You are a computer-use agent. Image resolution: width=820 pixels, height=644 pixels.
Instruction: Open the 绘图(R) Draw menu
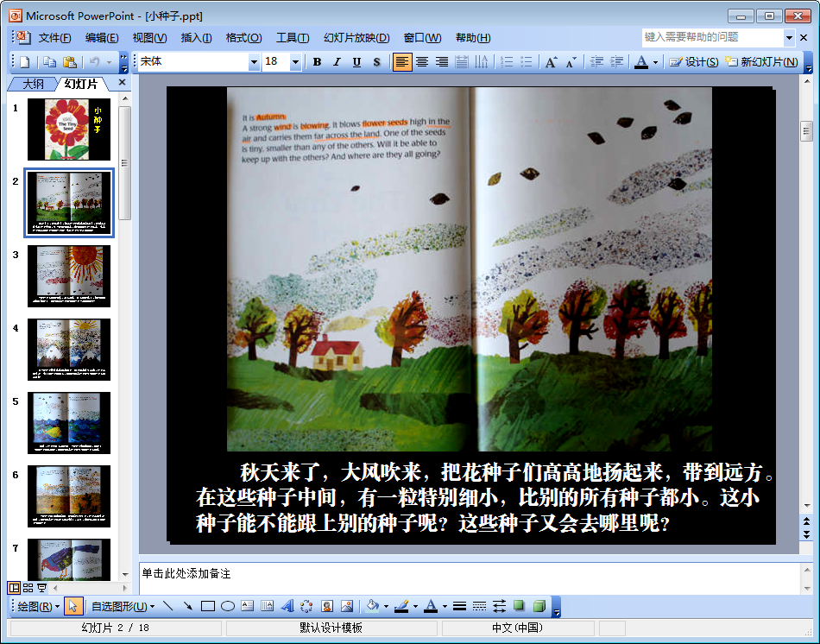point(38,606)
